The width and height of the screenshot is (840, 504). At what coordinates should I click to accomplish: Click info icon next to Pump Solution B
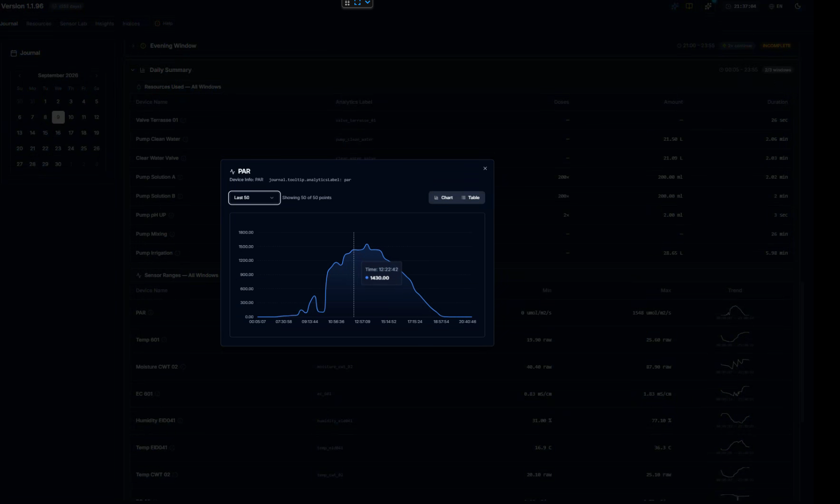pos(180,196)
